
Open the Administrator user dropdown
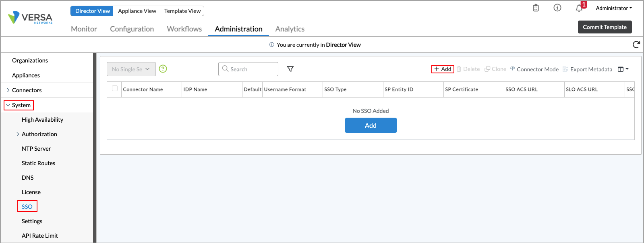click(x=614, y=8)
